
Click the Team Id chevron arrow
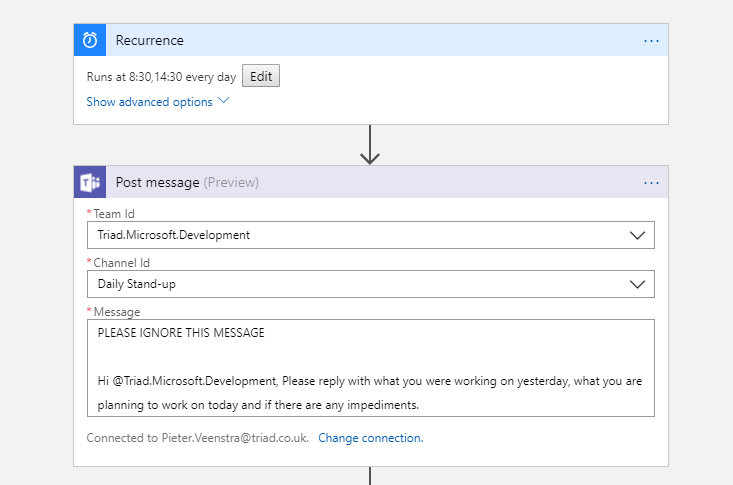(637, 235)
